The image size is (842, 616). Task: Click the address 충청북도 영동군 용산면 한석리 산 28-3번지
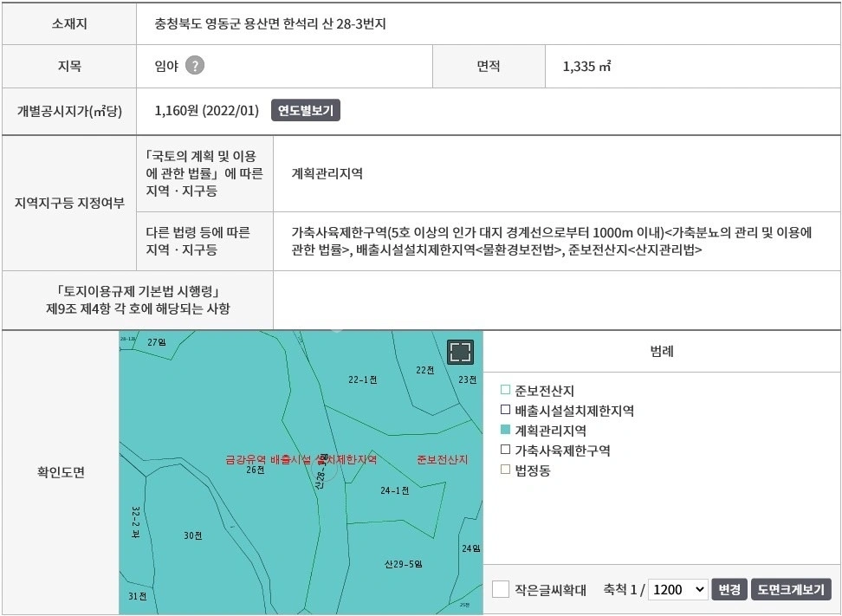270,23
